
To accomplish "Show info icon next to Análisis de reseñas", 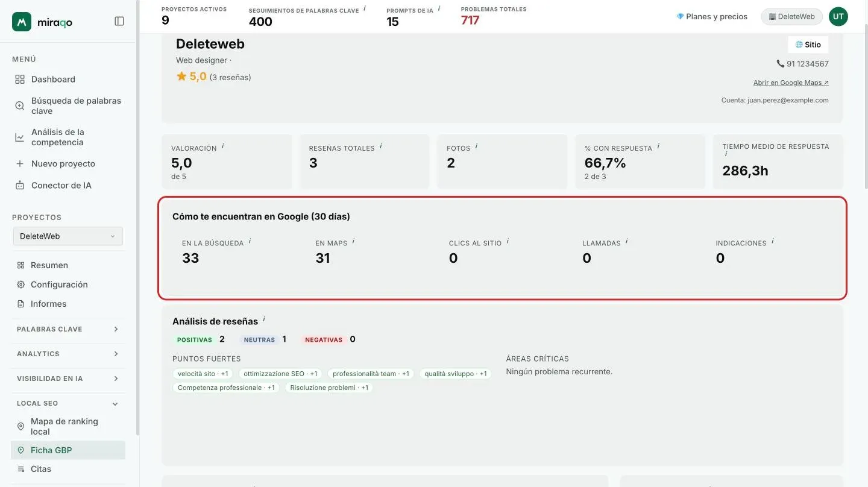I will point(264,319).
